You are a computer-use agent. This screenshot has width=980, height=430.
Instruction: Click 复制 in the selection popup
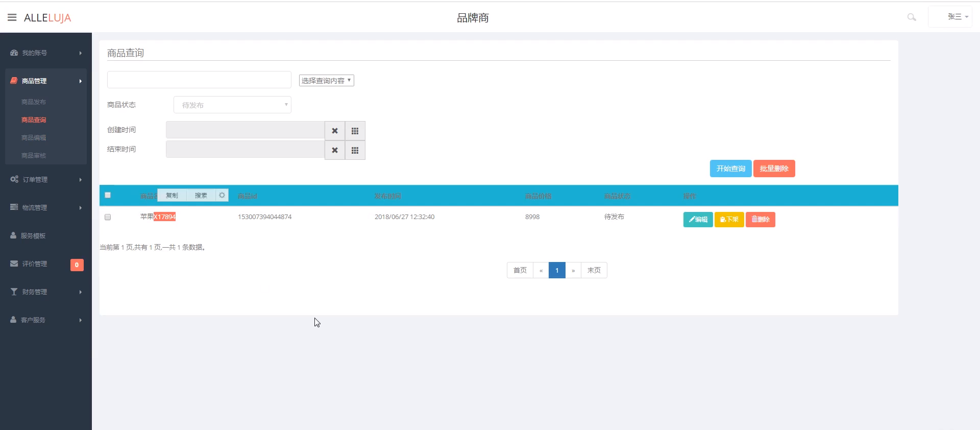tap(172, 196)
